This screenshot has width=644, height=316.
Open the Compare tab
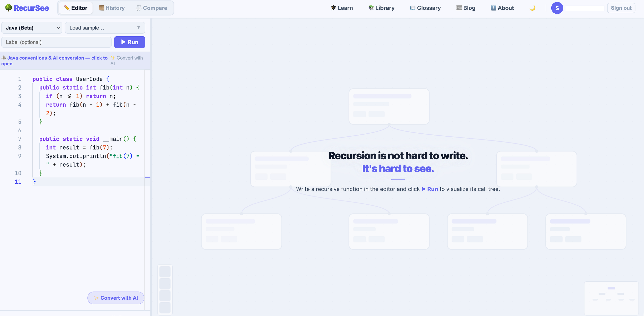(x=152, y=8)
